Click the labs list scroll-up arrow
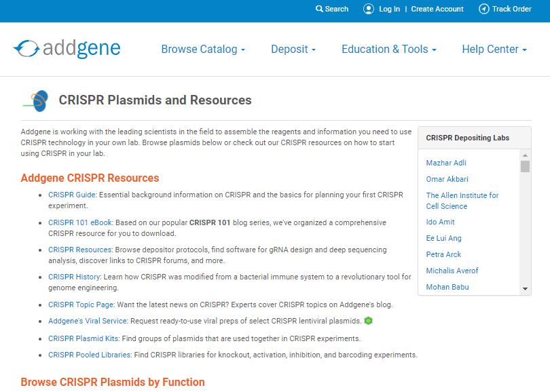The height and width of the screenshot is (392, 550). pyautogui.click(x=525, y=155)
